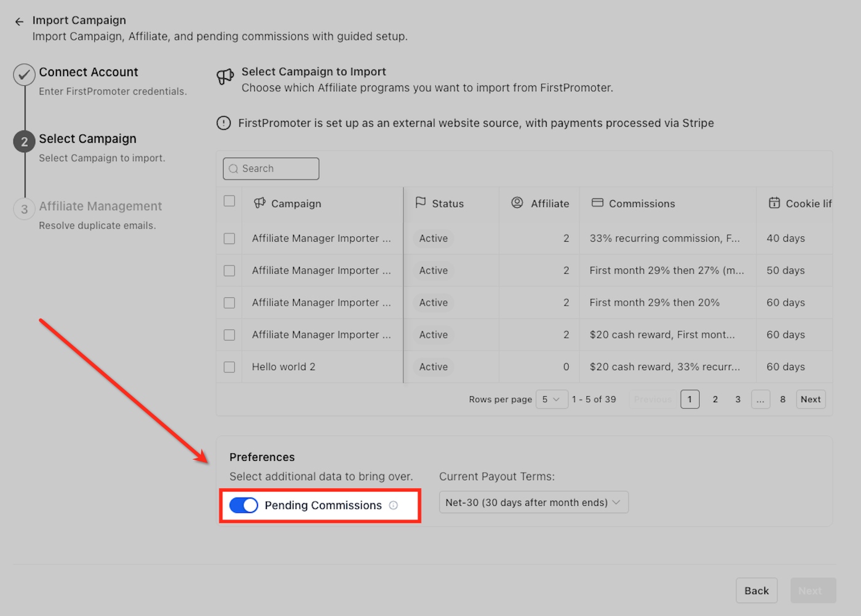The height and width of the screenshot is (616, 861).
Task: Click the campaign Search field
Action: 271,168
